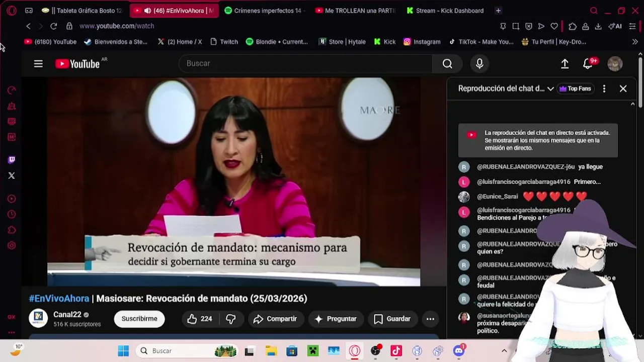Click the pinboard pin toolbar icon
Image resolution: width=644 pixels, height=362 pixels.
click(503, 26)
